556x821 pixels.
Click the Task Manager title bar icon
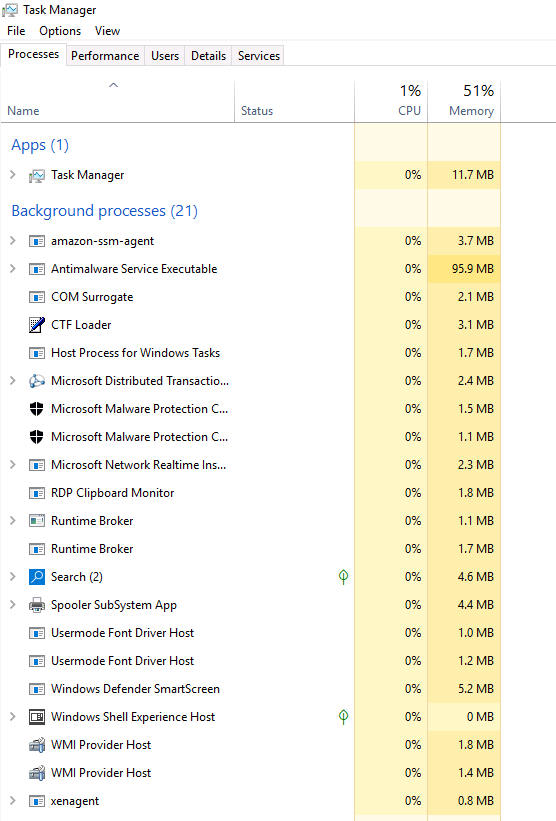[x=9, y=10]
